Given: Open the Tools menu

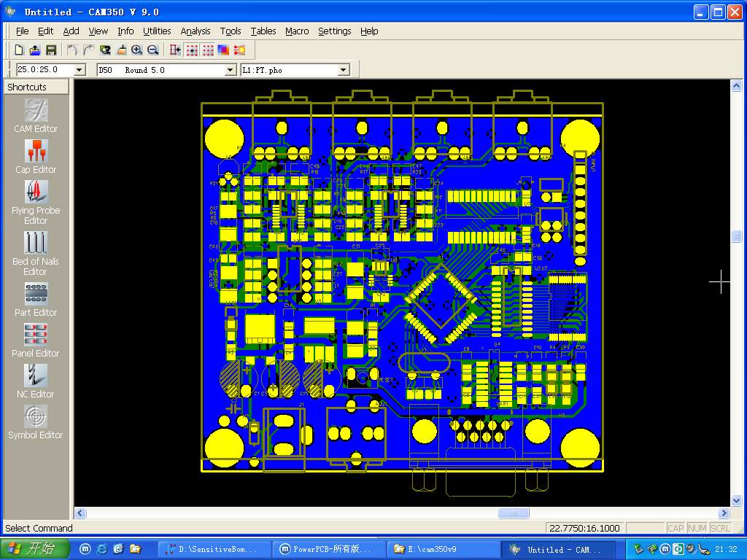Looking at the screenshot, I should click(x=231, y=31).
